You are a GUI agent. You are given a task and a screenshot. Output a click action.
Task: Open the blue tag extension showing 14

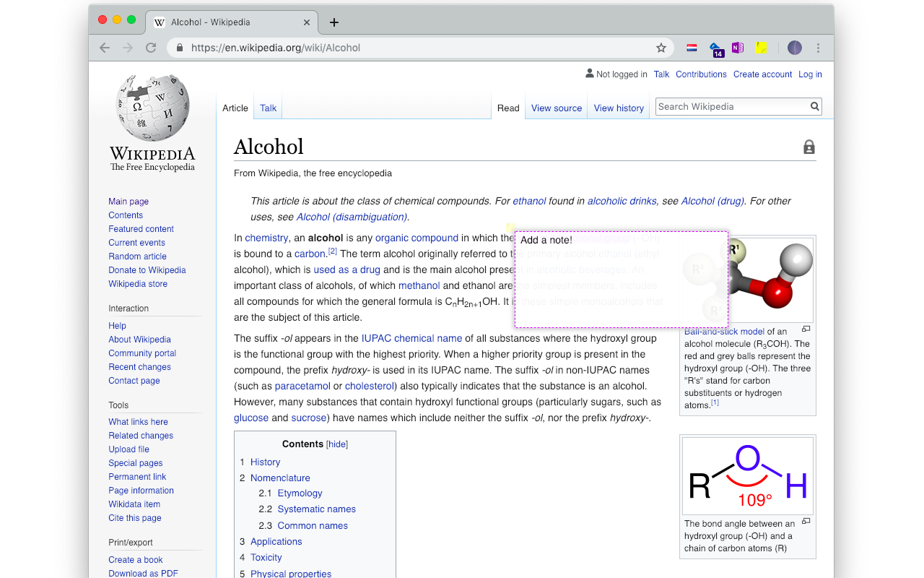[x=716, y=49]
